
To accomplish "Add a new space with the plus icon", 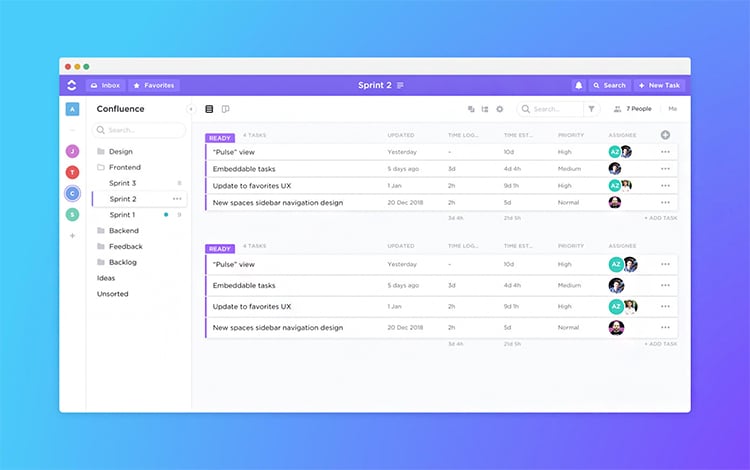I will coord(72,235).
